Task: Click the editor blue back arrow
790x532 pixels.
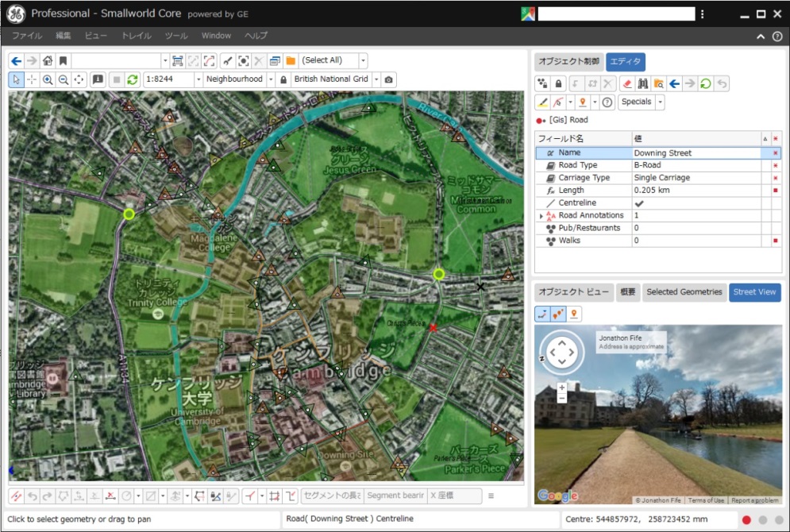Action: point(675,83)
